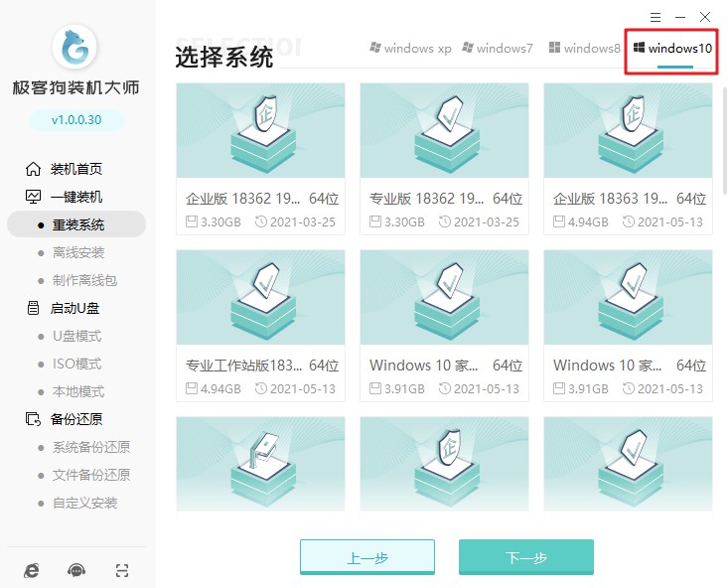The width and height of the screenshot is (728, 588).
Task: Switch to the windows xp tab
Action: [409, 48]
